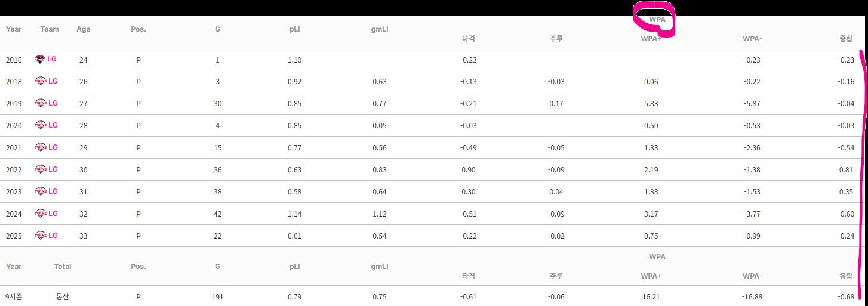Click the Twins logo in 2024 row
The image size is (868, 306).
(40, 214)
